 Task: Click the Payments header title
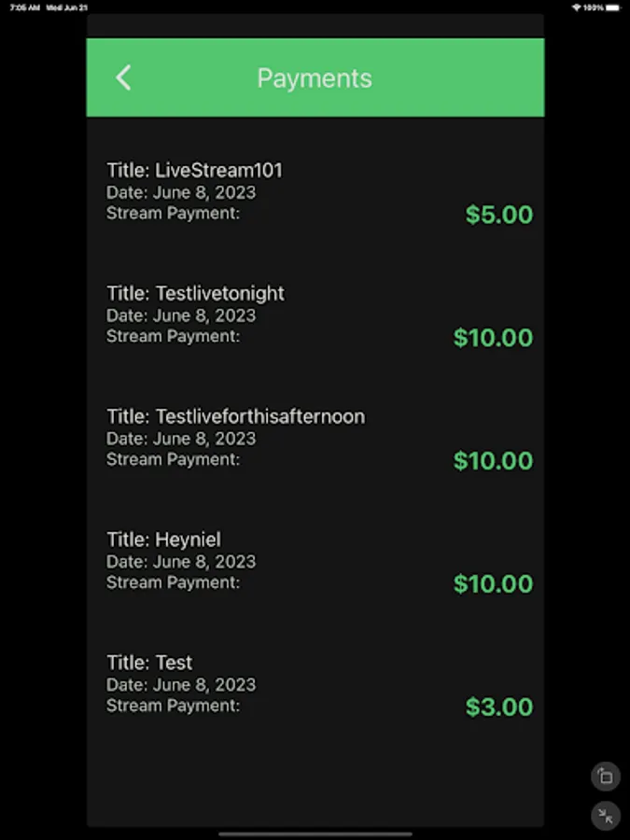(x=315, y=78)
